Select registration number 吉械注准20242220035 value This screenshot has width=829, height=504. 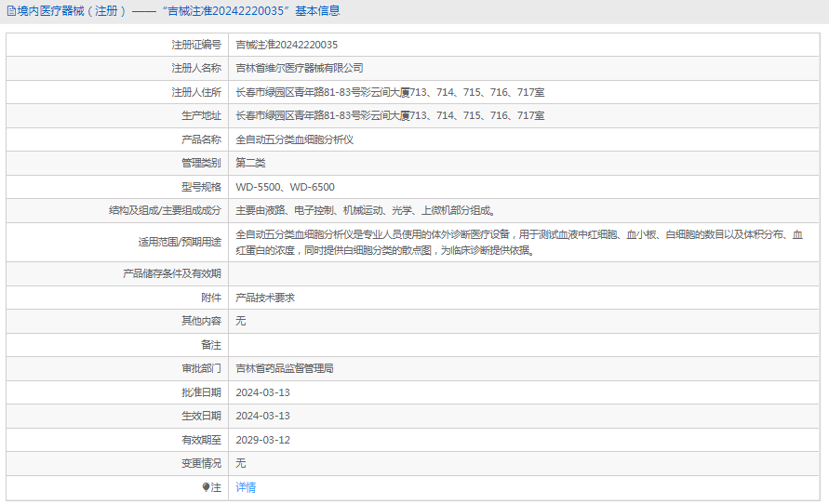point(287,45)
